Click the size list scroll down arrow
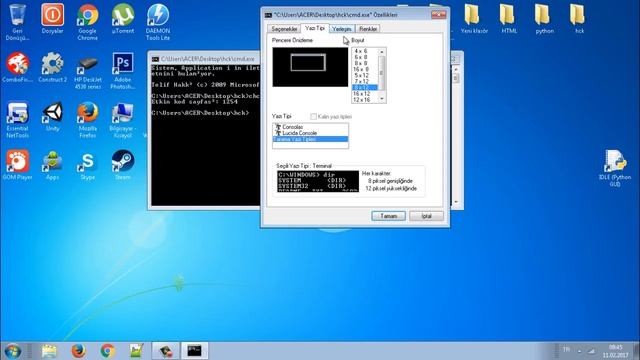The height and width of the screenshot is (360, 640). tap(382, 99)
